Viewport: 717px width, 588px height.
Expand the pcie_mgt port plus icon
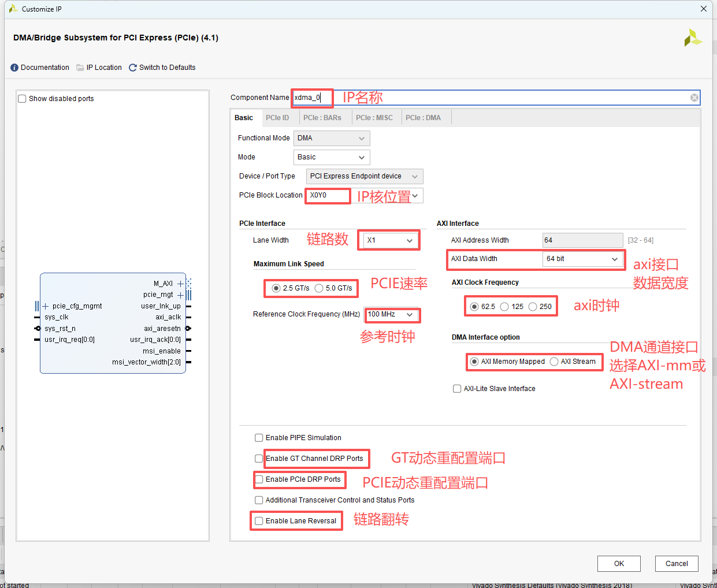180,295
